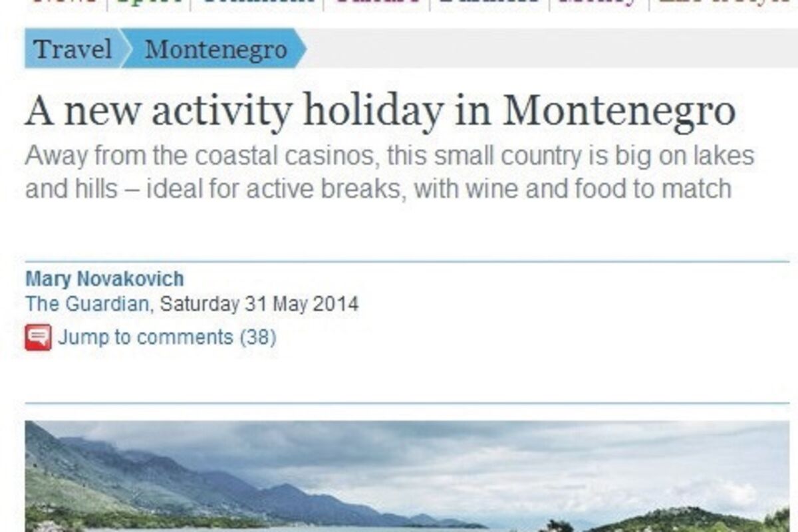Click the Saturday 31 May 2014 date
798x532 pixels.
point(259,305)
